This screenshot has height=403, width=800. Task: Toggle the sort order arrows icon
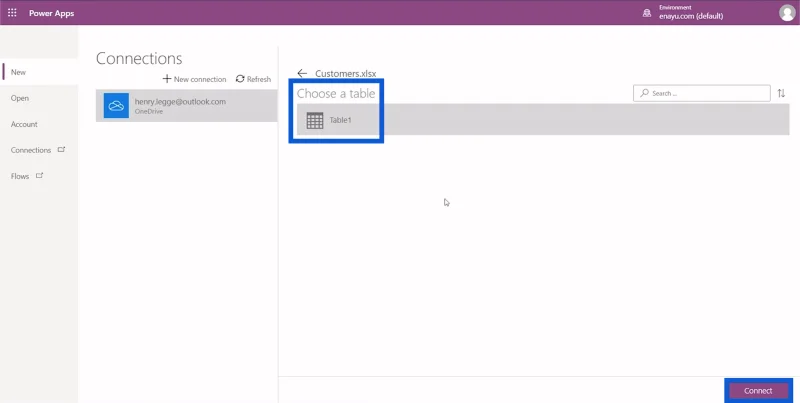point(781,93)
